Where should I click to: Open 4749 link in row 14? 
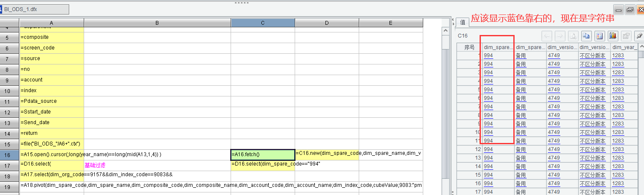[x=553, y=166]
